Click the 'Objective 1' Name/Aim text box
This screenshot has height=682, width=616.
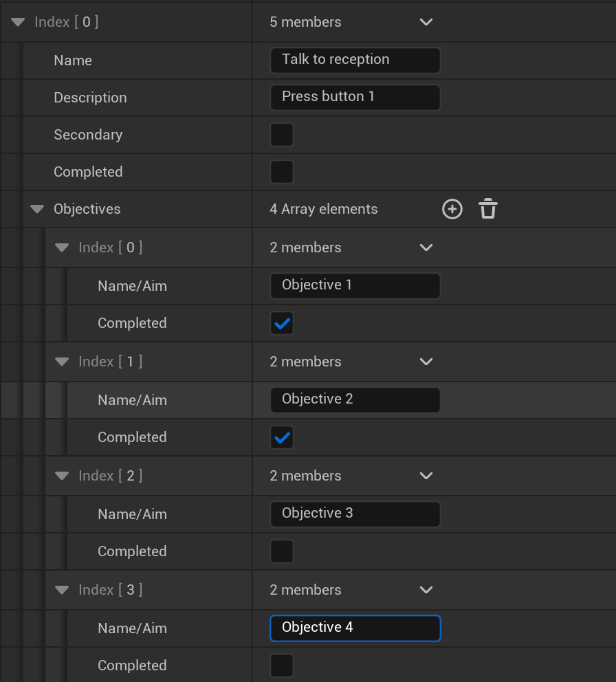pos(355,285)
